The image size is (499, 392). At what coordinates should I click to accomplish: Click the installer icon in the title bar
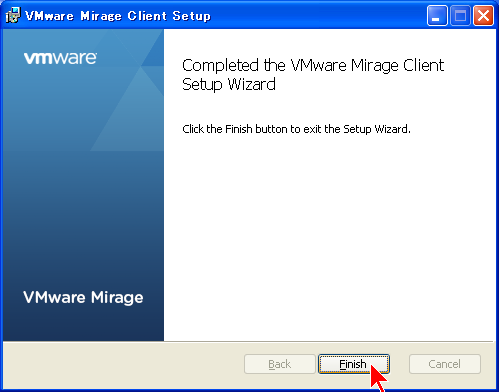(13, 15)
